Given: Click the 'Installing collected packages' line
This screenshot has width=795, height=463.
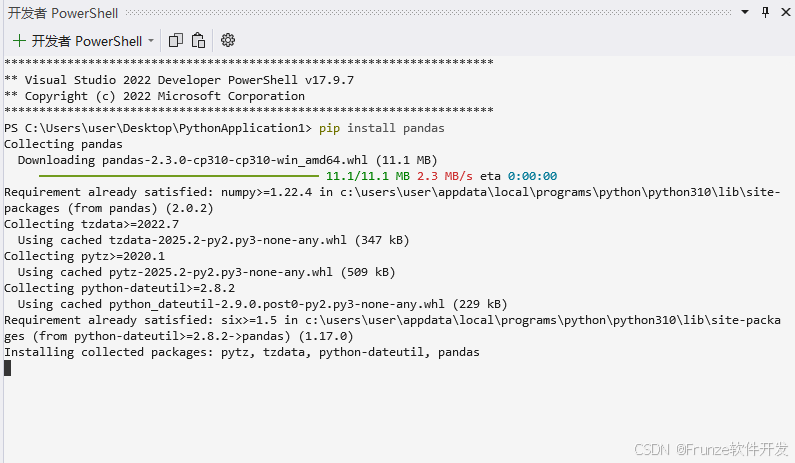Looking at the screenshot, I should [241, 352].
